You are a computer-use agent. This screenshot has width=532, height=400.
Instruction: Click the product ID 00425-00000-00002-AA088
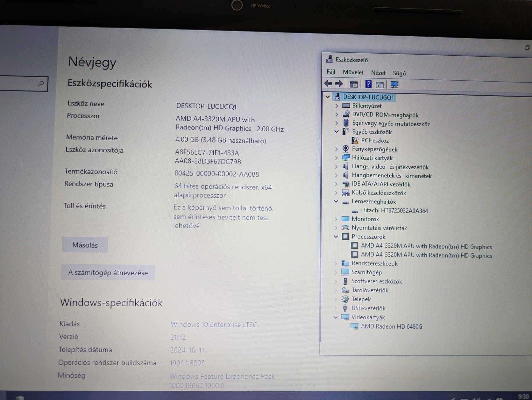217,174
